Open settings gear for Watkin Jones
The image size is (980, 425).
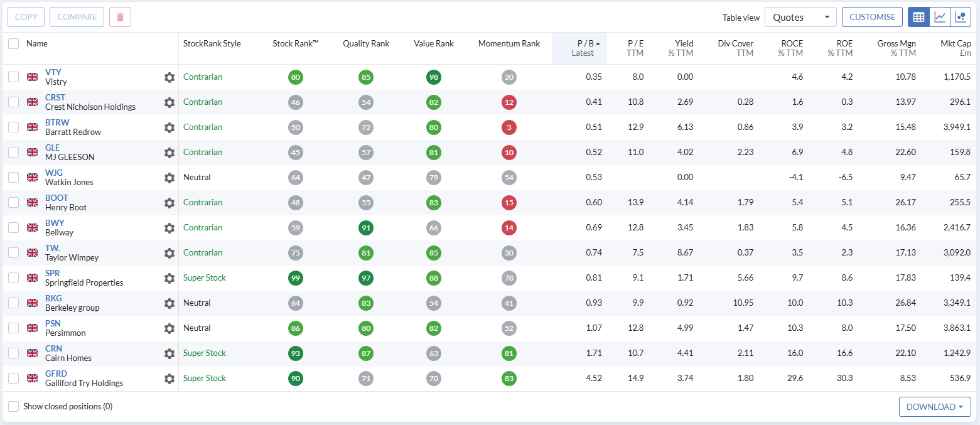click(x=169, y=178)
